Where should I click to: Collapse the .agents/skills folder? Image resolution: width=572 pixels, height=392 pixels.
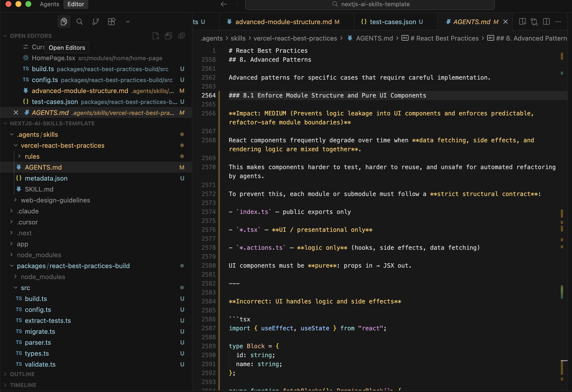pos(11,135)
